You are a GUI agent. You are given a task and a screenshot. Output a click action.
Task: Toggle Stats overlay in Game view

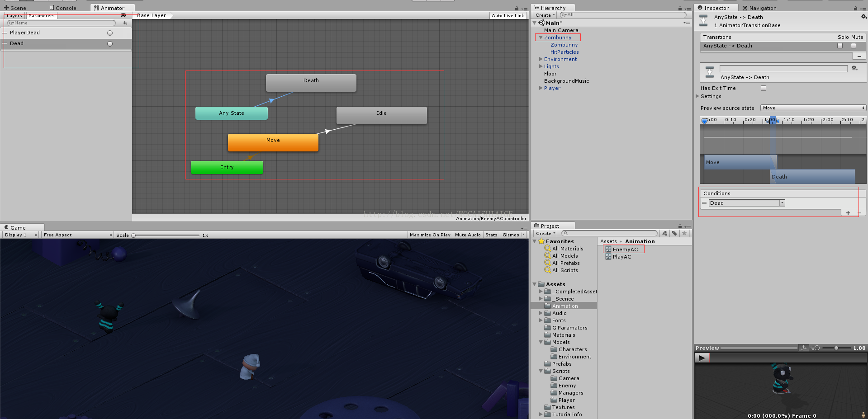pos(491,235)
